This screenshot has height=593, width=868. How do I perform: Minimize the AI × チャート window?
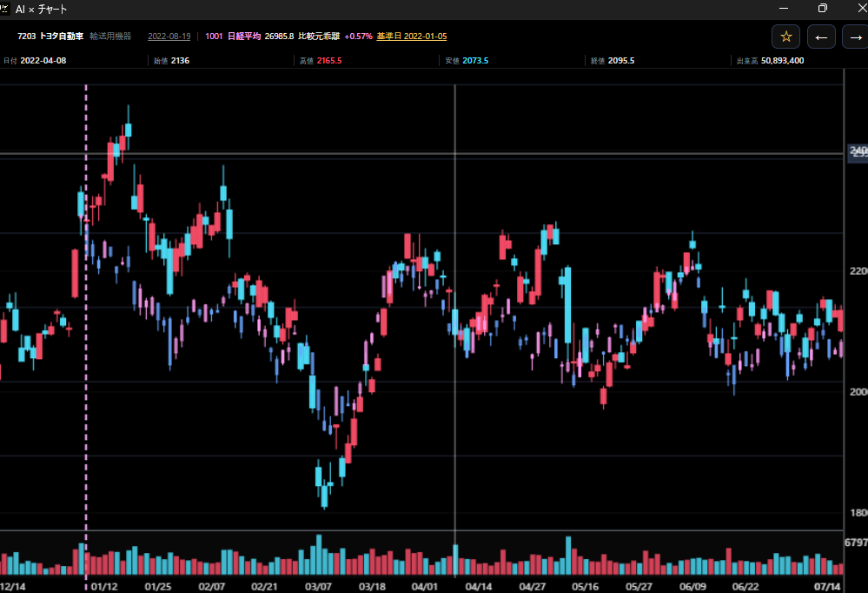(x=784, y=9)
